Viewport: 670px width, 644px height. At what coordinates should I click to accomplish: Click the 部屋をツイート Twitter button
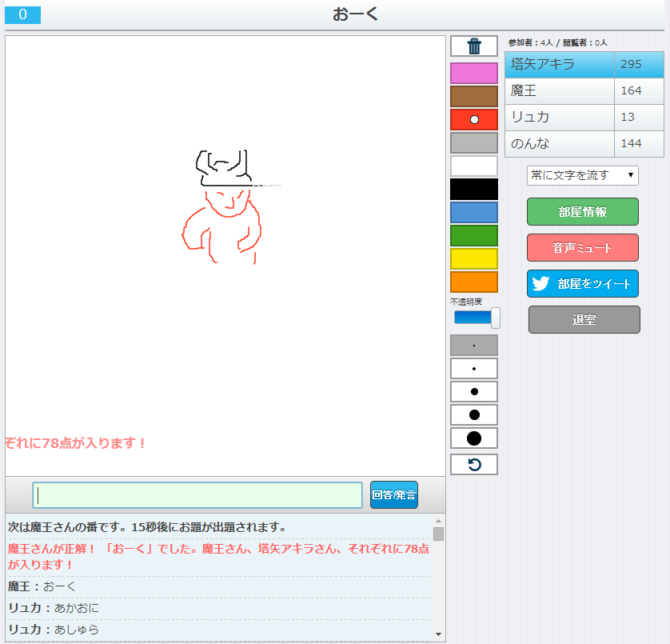point(582,283)
